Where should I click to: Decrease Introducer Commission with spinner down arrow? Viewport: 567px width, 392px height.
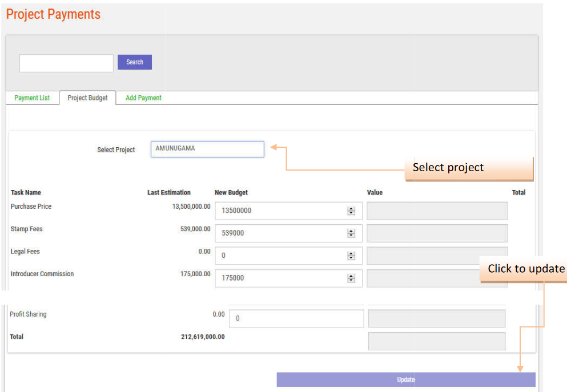tap(351, 281)
